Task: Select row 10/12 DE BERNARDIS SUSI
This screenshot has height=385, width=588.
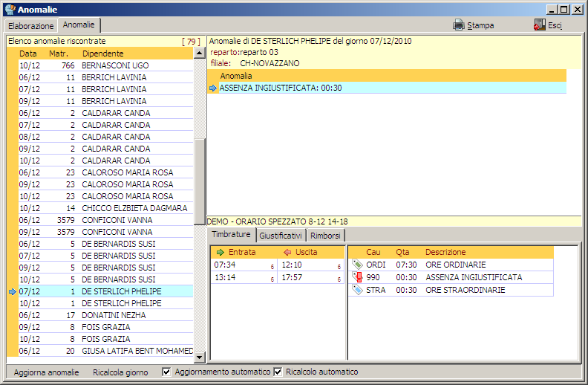Action: click(x=105, y=279)
